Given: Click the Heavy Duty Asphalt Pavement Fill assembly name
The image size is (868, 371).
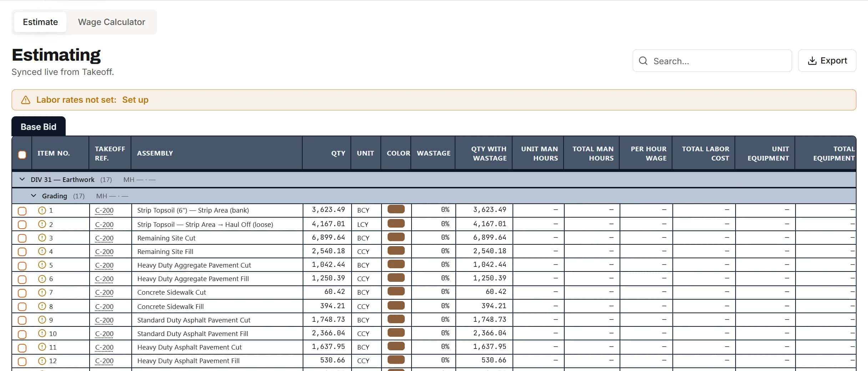Looking at the screenshot, I should click(x=188, y=361).
